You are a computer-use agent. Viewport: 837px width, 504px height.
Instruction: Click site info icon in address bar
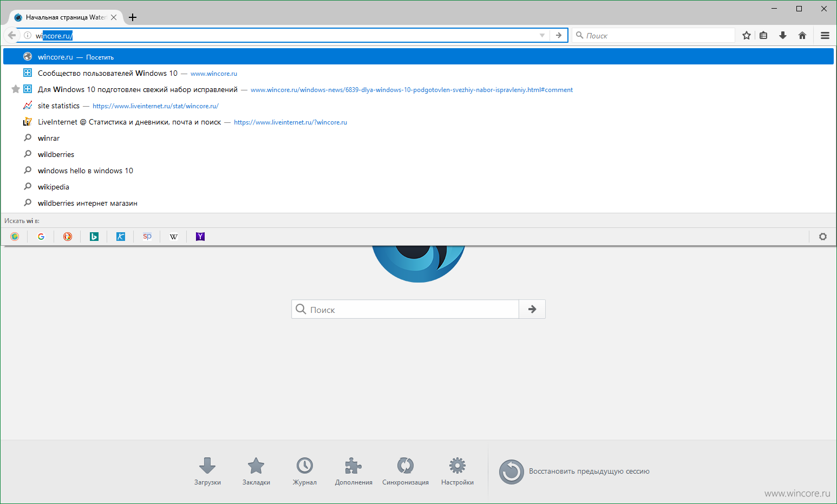28,35
